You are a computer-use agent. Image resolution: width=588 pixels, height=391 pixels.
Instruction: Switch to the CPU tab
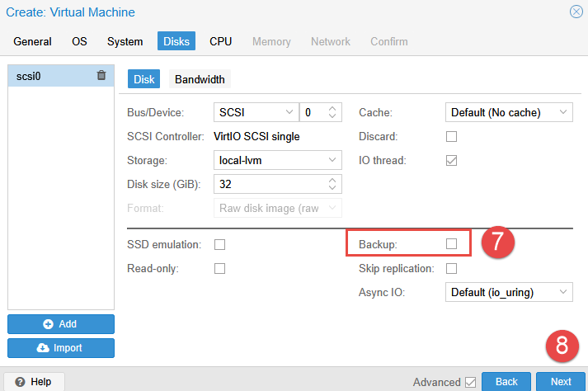220,41
